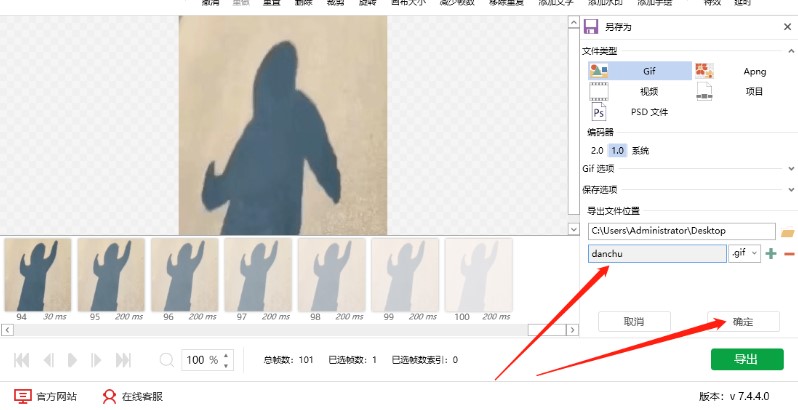Click the green plus icon beside filename
The image size is (798, 410).
click(771, 254)
